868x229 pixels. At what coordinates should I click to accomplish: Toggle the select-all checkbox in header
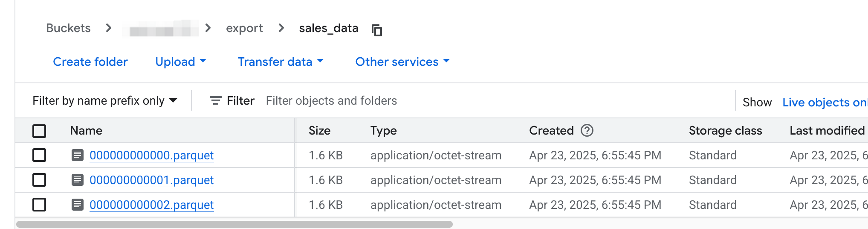click(x=39, y=131)
